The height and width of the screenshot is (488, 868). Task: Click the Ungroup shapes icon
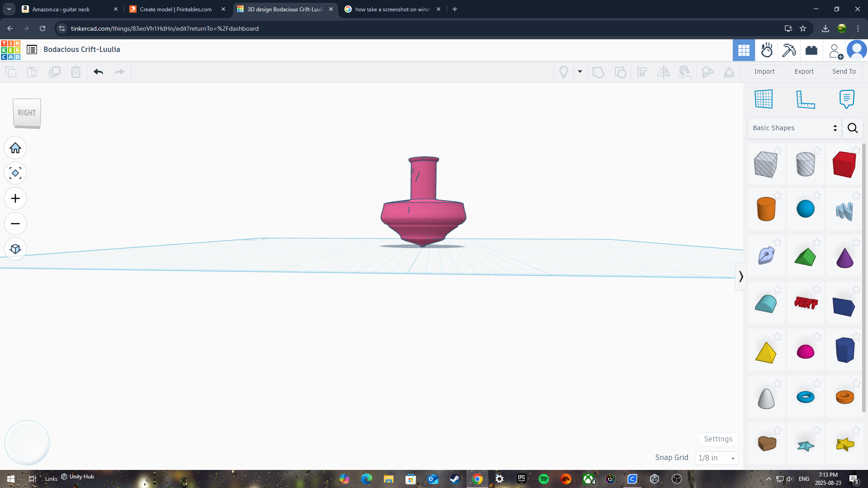click(620, 72)
